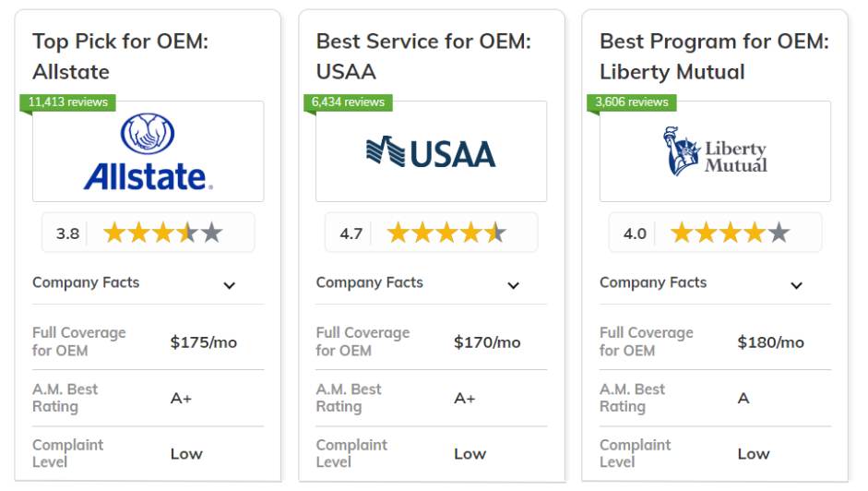This screenshot has height=491, width=868.
Task: Select the Top Pick for OEM: Allstate heading
Action: point(120,56)
